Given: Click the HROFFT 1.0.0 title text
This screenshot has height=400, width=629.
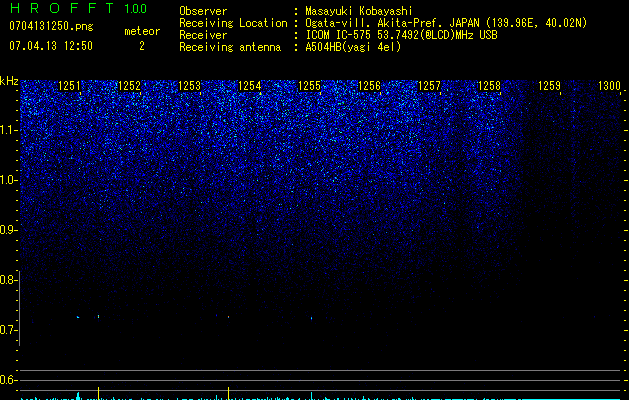Looking at the screenshot, I should [78, 8].
